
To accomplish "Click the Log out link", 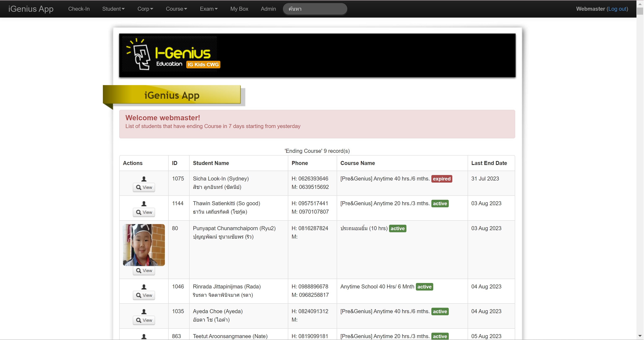I will [617, 9].
